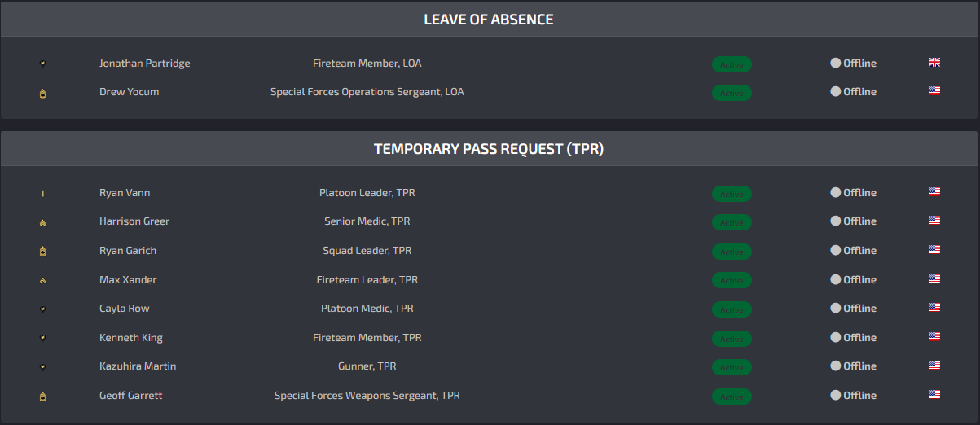This screenshot has width=980, height=425.
Task: Click the US flag in Drew Yocum's row
Action: click(934, 91)
